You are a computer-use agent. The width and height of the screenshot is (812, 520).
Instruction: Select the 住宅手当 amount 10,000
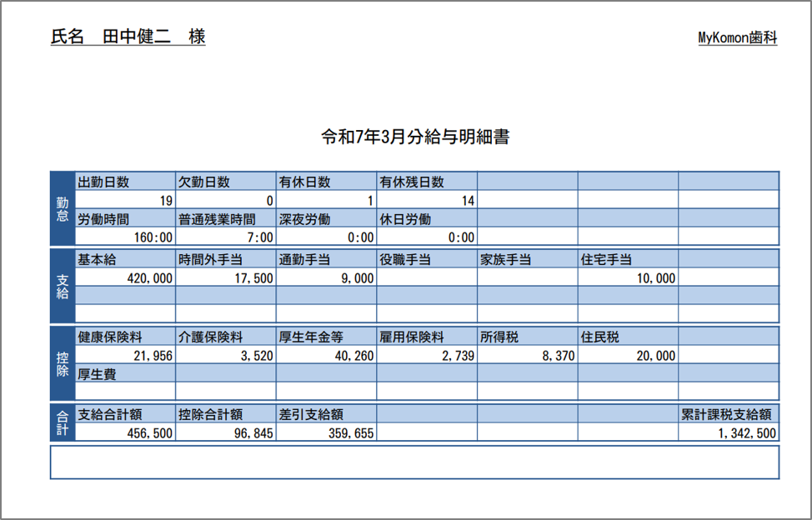tap(655, 279)
